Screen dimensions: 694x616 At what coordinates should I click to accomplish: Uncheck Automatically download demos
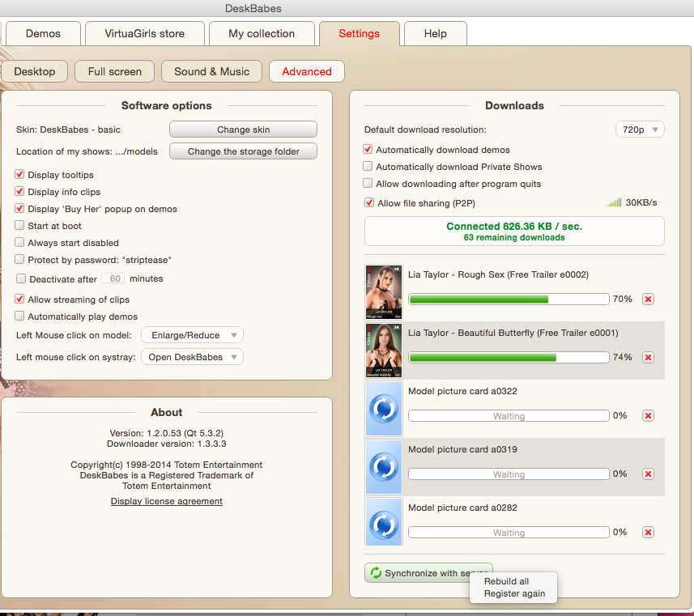point(368,150)
